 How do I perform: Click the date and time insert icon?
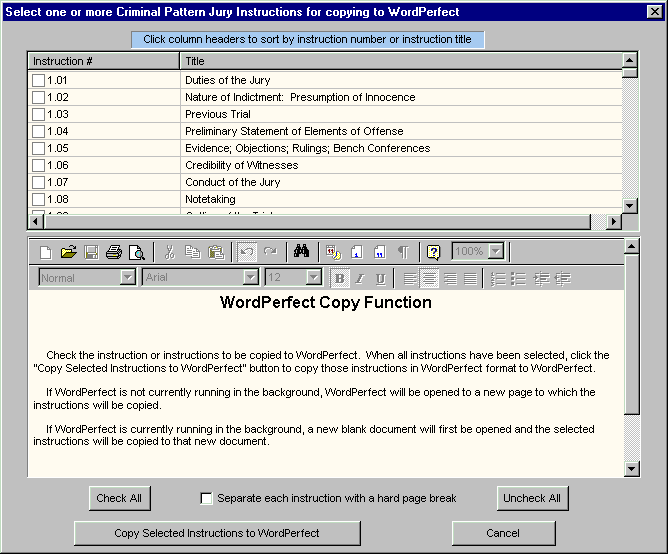[334, 252]
